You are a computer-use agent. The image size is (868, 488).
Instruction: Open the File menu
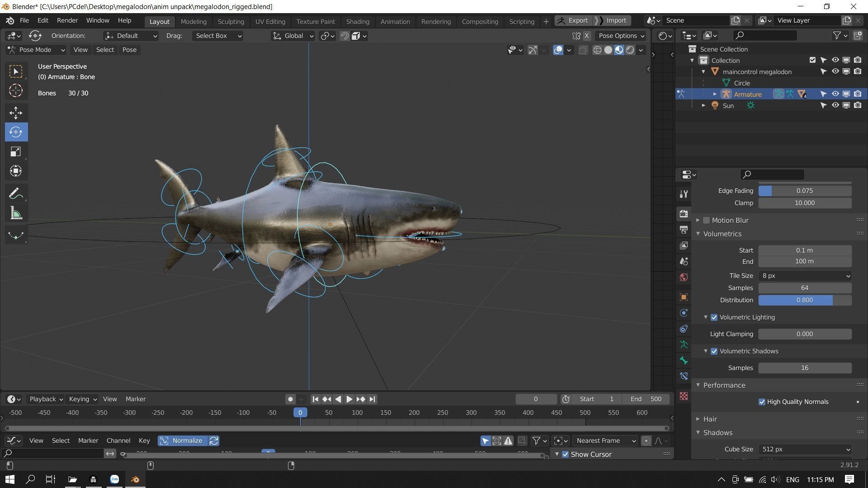[24, 20]
